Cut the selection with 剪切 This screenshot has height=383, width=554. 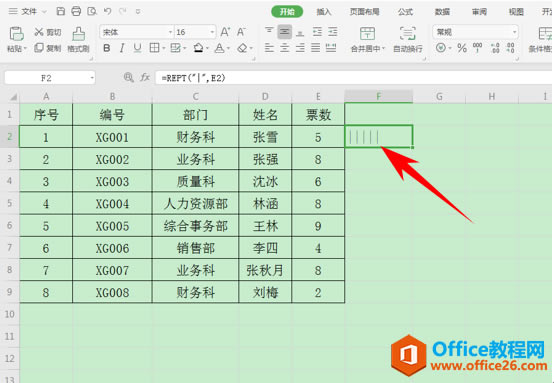[48, 32]
